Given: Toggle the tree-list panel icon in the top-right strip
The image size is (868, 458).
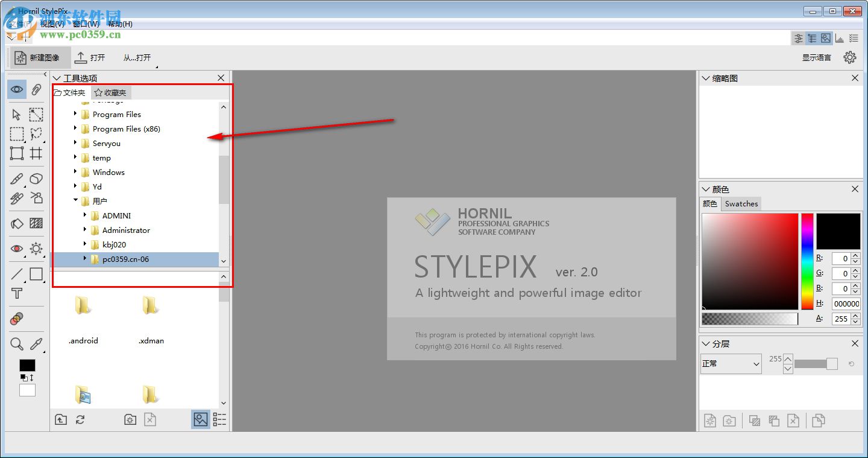Looking at the screenshot, I should pyautogui.click(x=812, y=38).
